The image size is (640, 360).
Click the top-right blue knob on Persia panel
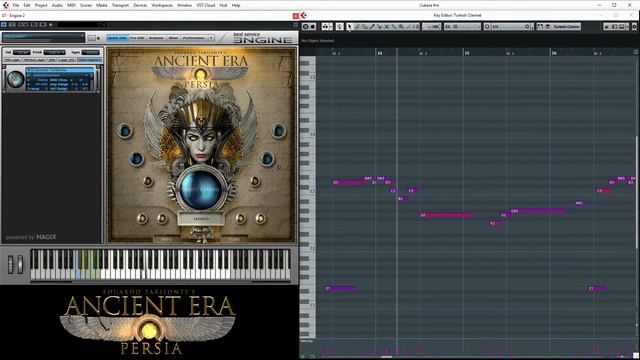click(278, 131)
